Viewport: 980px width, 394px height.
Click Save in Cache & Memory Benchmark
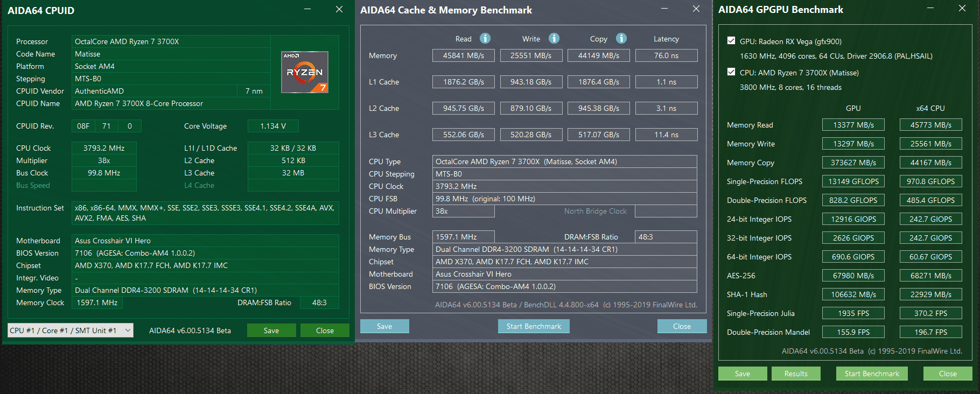coord(384,326)
